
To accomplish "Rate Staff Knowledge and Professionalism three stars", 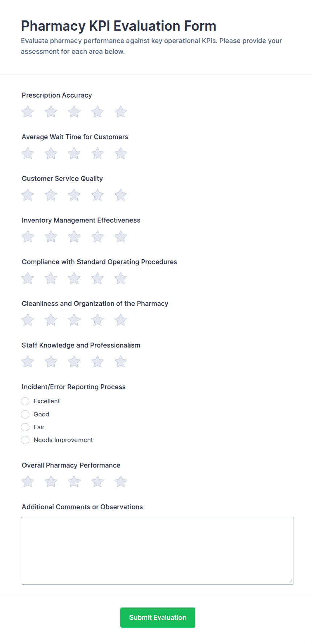I will (x=74, y=362).
